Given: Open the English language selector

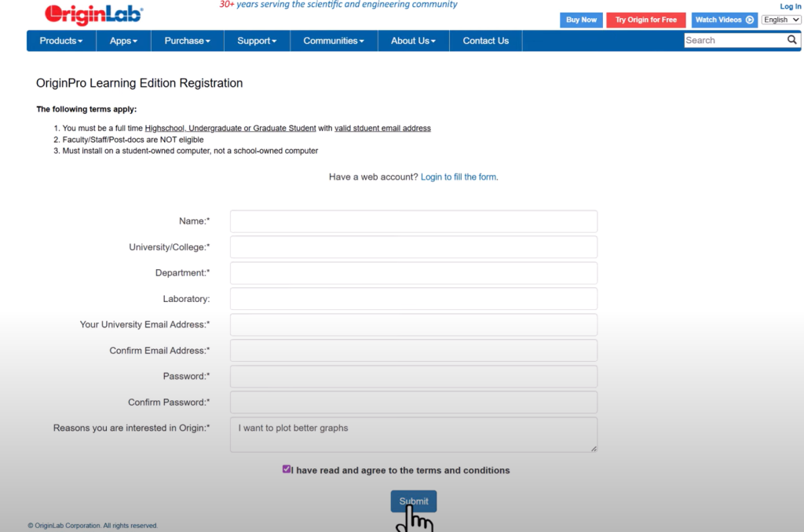Looking at the screenshot, I should pos(780,19).
